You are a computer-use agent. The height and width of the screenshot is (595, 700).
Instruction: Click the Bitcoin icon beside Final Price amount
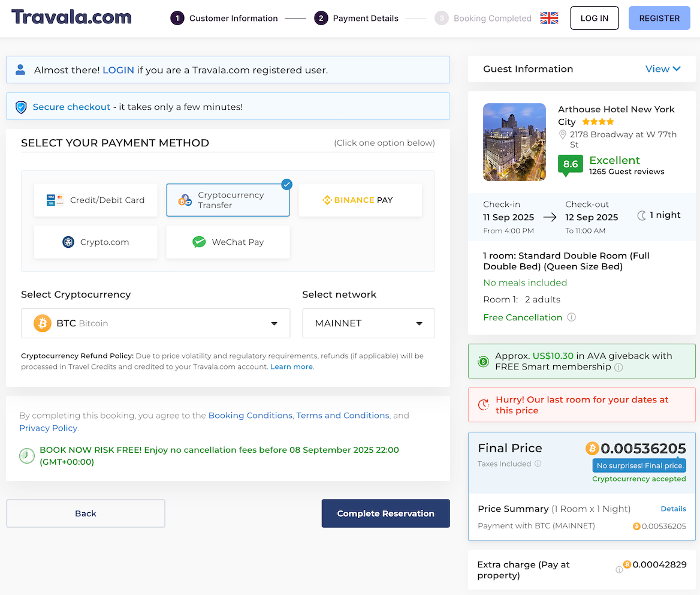pos(592,448)
